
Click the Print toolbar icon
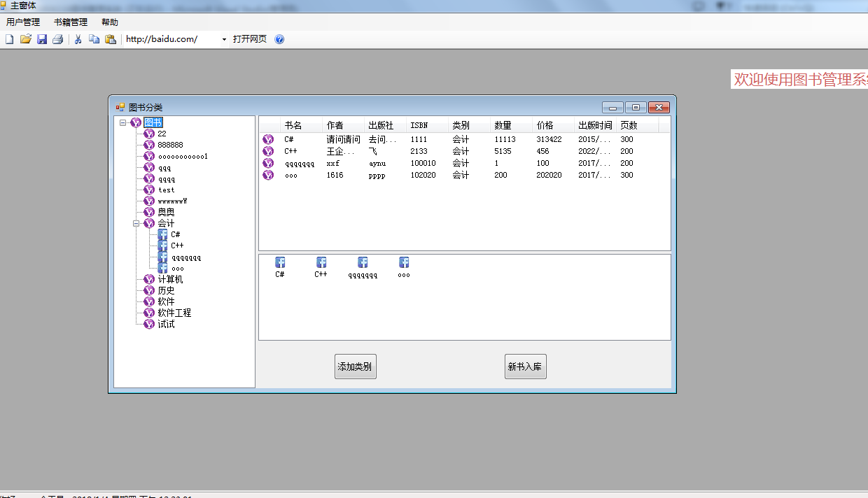click(58, 39)
